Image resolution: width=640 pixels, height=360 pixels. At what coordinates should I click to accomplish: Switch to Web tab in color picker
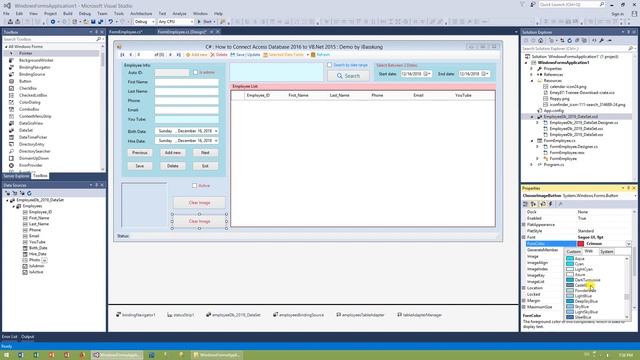589,251
